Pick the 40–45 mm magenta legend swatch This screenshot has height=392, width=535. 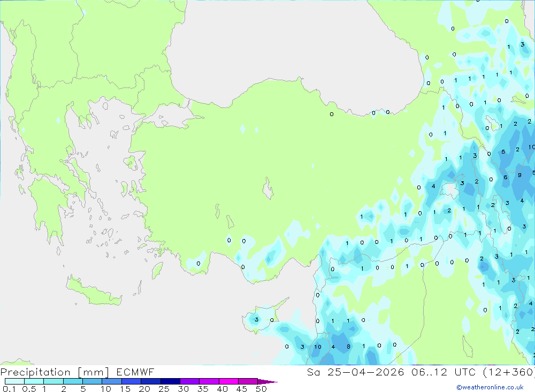click(x=228, y=381)
